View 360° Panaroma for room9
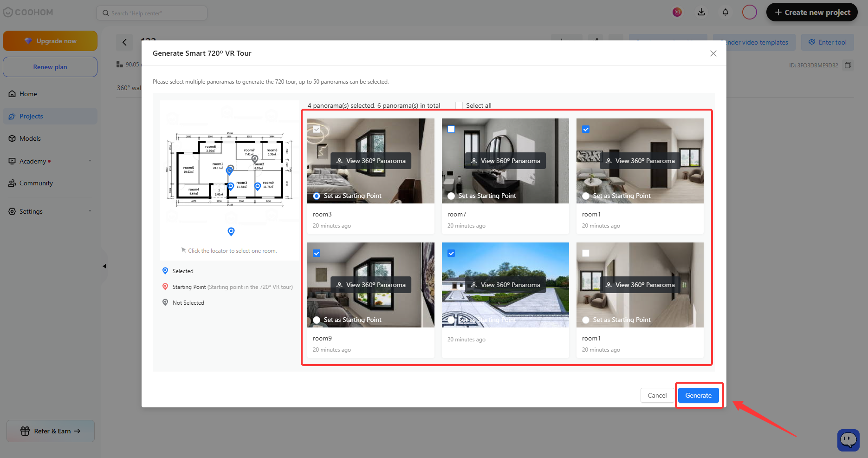868x458 pixels. click(371, 285)
